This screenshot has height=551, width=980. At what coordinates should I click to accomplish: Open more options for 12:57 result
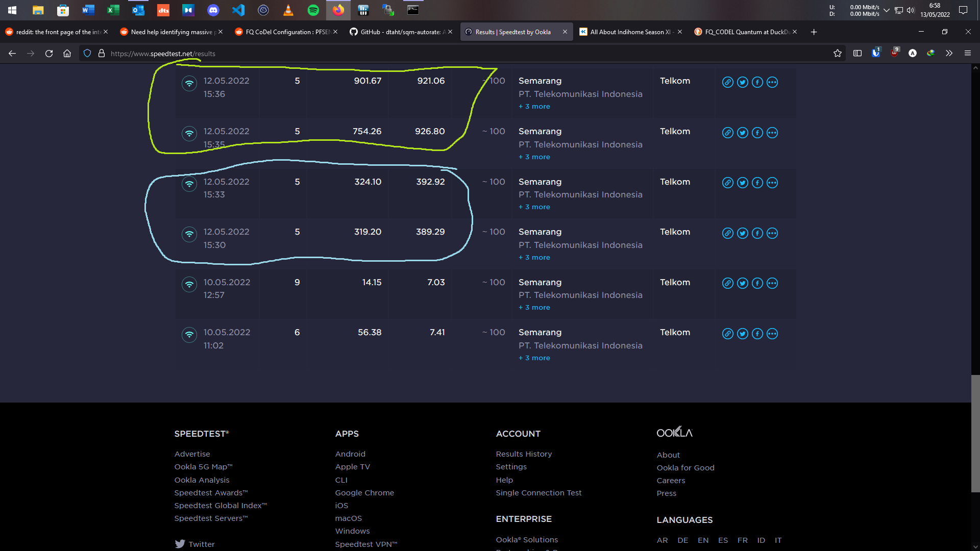coord(772,283)
